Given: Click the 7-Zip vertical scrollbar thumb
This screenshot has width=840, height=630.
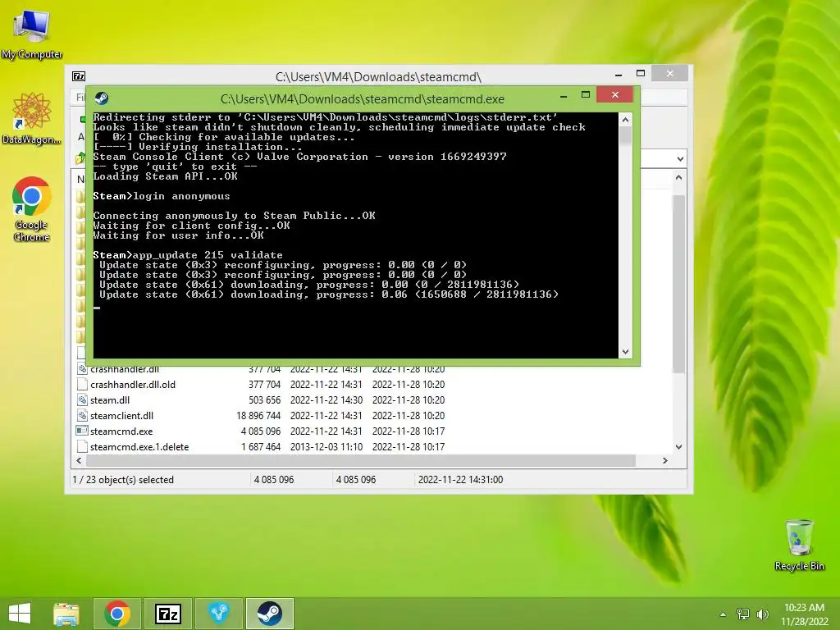Looking at the screenshot, I should [x=678, y=284].
